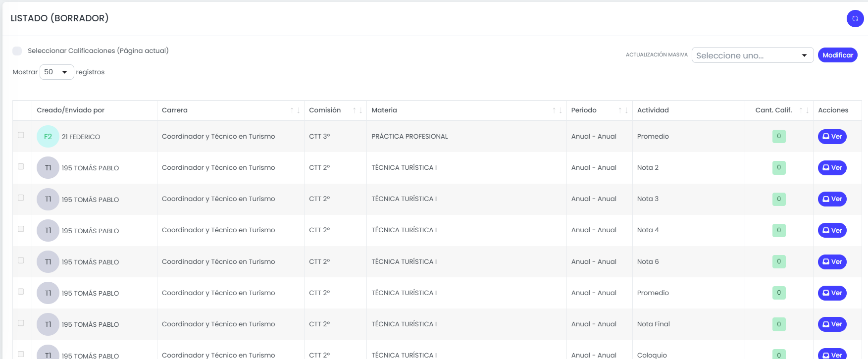Screen dimensions: 868x359
Task: Open Ver for the Nota 6 row
Action: (832, 261)
